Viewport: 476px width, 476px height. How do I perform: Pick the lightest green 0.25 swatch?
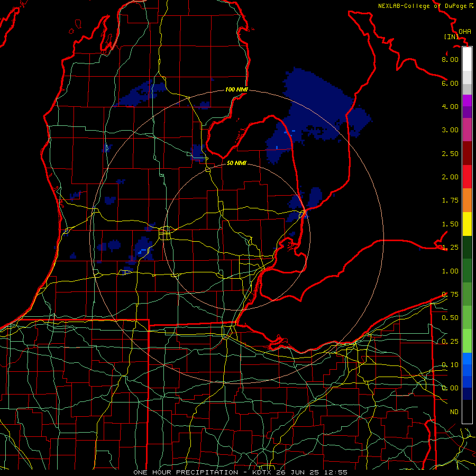click(467, 341)
